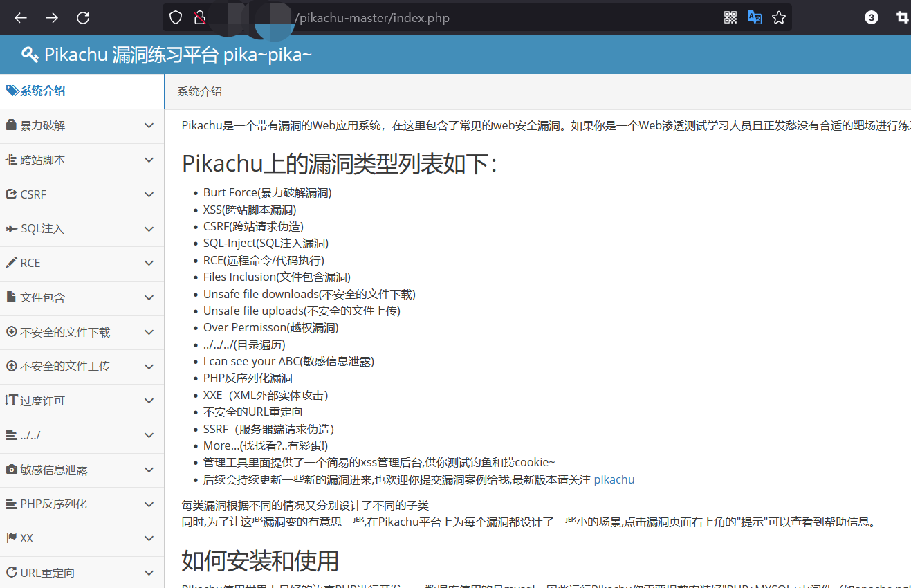Image resolution: width=911 pixels, height=588 pixels.
Task: Click the URL重定向 refresh icon
Action: [10, 572]
